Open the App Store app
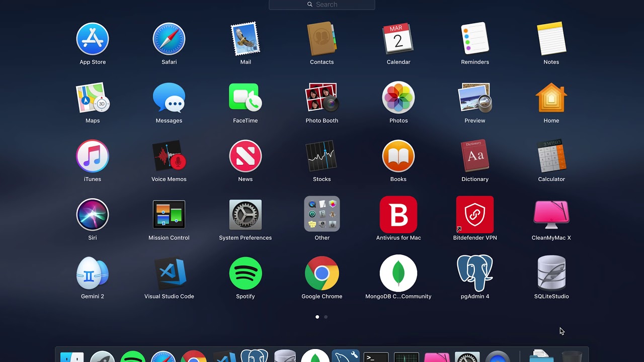Screen dimensions: 644x362 (93, 39)
